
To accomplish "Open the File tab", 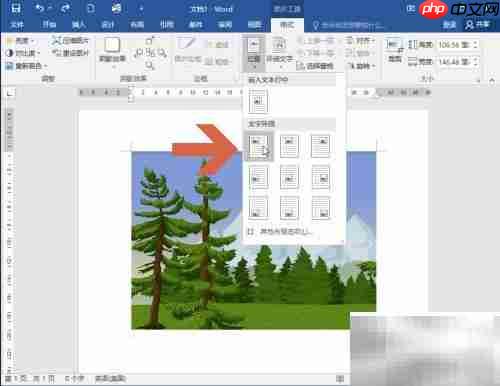I will pyautogui.click(x=17, y=24).
